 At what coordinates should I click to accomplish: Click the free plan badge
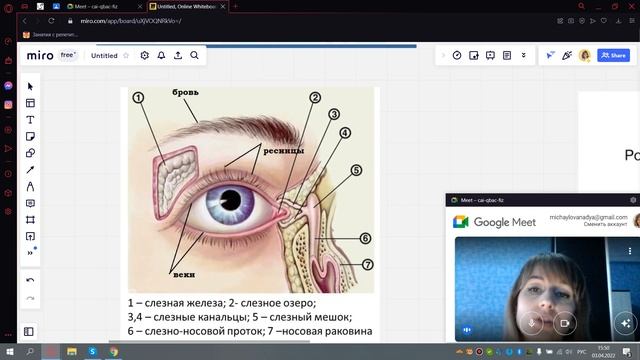(68, 55)
